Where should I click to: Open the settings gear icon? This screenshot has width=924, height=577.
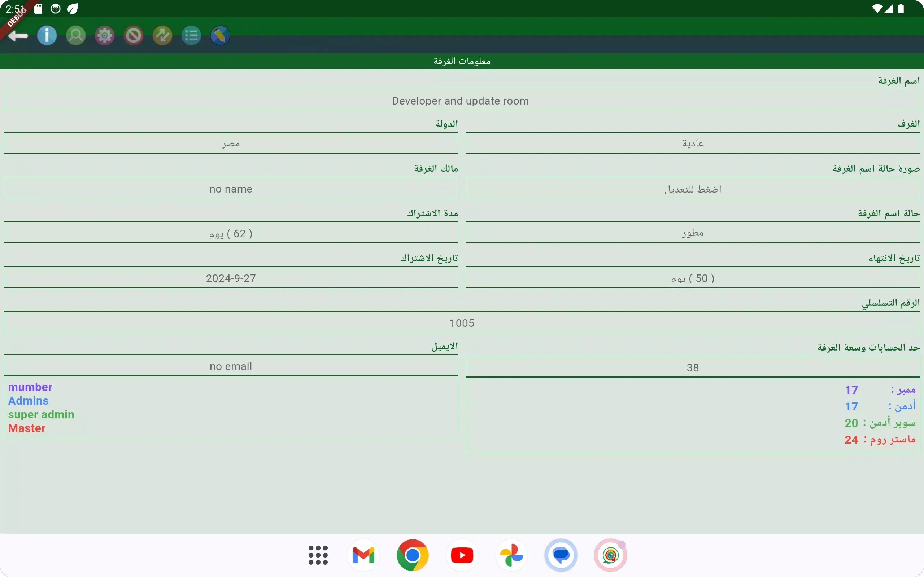tap(104, 35)
